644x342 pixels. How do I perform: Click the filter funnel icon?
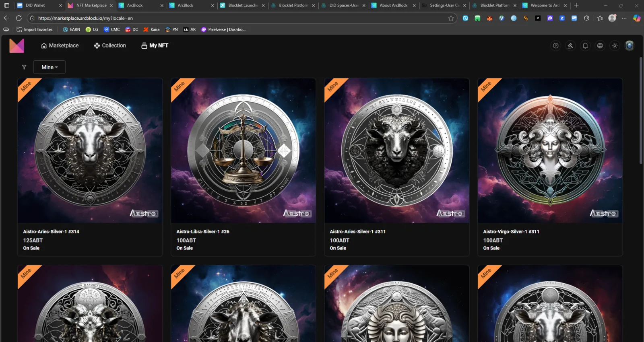(x=24, y=67)
